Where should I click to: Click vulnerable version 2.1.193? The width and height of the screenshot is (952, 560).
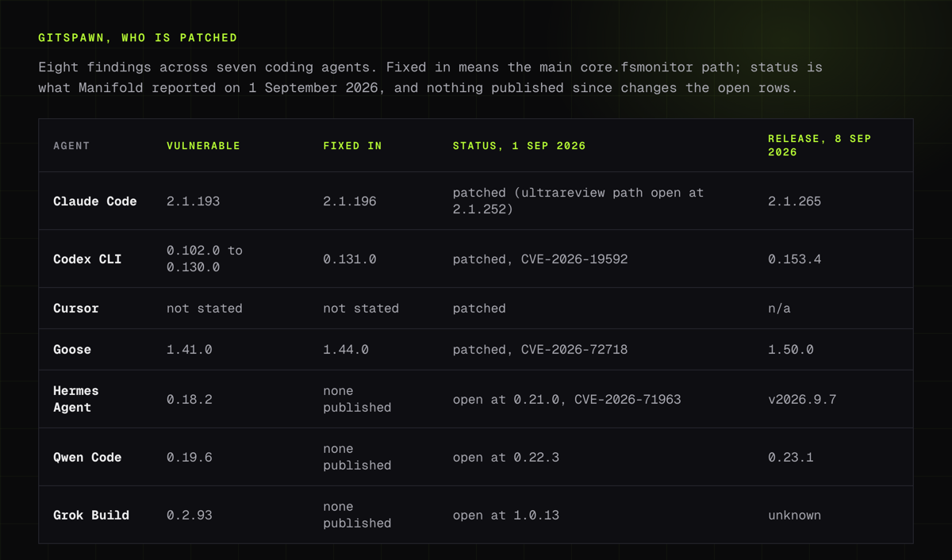(x=193, y=201)
